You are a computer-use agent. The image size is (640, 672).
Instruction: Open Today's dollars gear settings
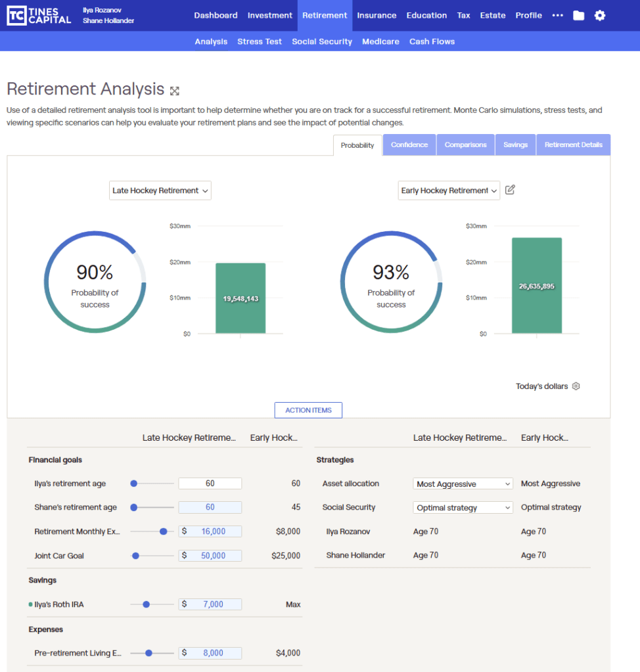point(576,386)
